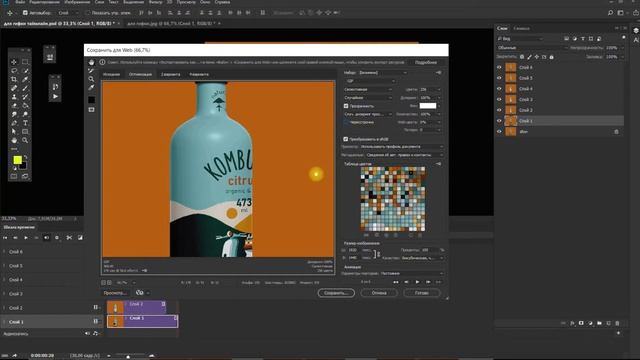640x360 pixels.
Task: Open the colors count dropdown
Action: (430, 89)
